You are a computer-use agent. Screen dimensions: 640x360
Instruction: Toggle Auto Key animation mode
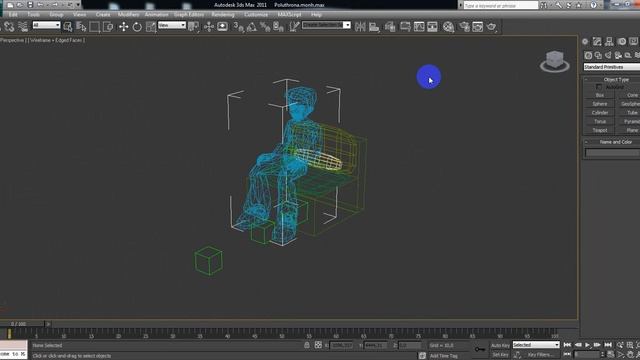[500, 345]
